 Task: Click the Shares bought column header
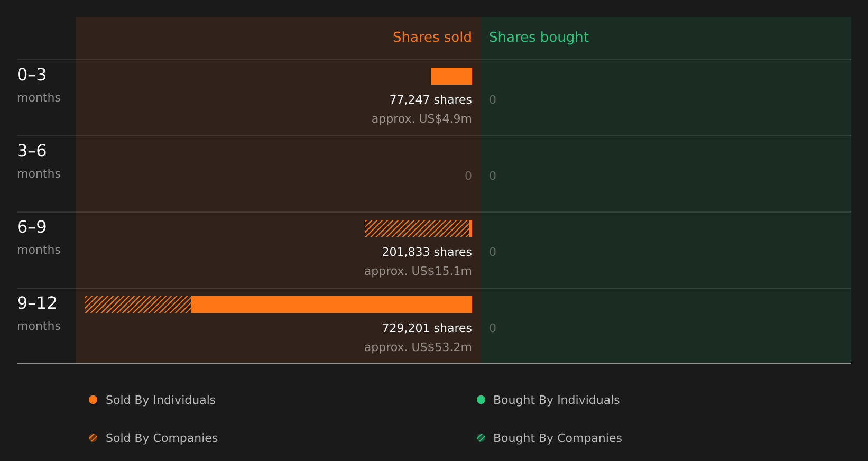[539, 37]
